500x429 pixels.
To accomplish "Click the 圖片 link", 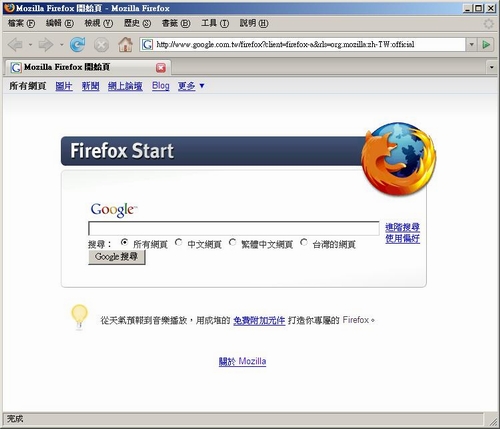I will pyautogui.click(x=64, y=86).
